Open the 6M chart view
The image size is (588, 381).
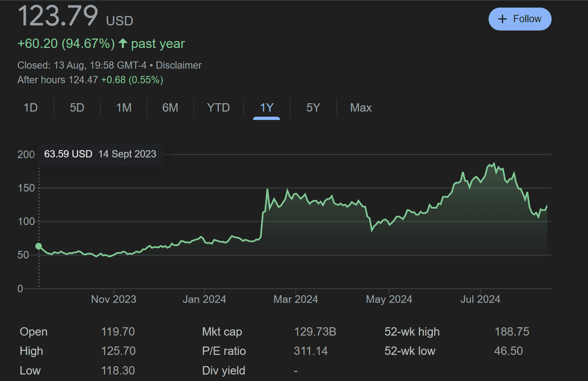click(170, 108)
